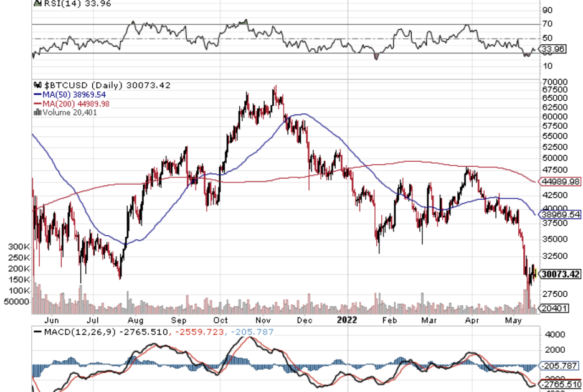The height and width of the screenshot is (392, 583).
Task: Click the blue MA(50) legend line marker
Action: (37, 95)
